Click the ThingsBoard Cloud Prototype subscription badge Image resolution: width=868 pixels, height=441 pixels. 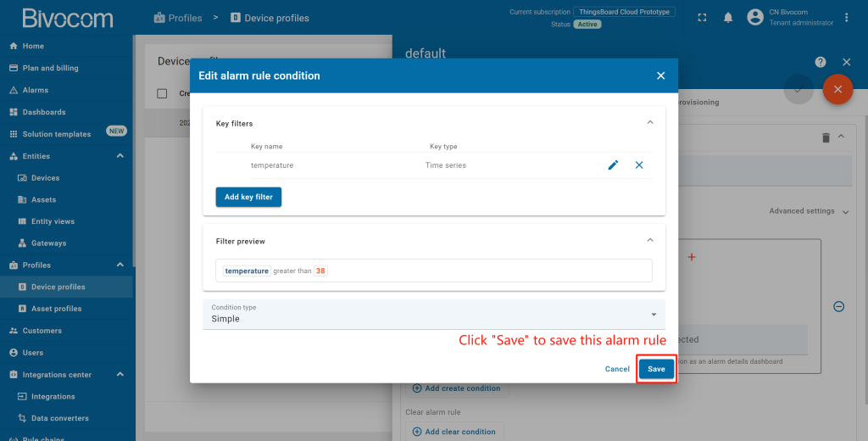tap(624, 12)
